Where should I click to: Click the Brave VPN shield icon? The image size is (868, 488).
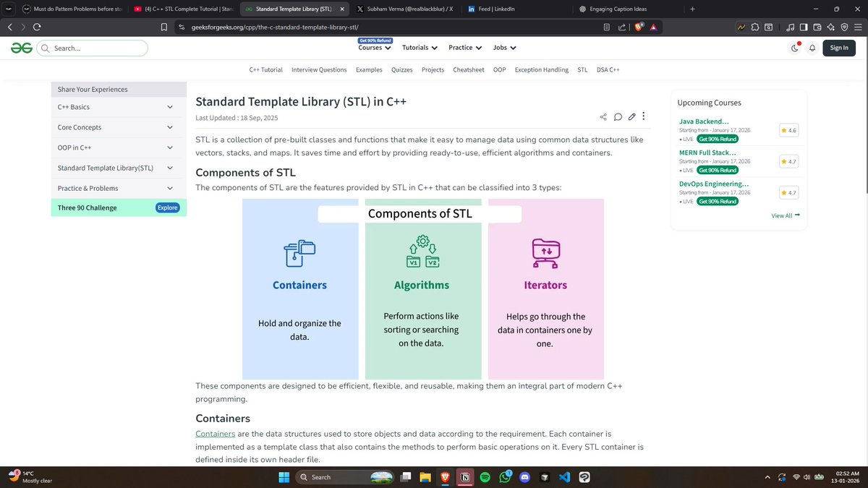coord(844,27)
